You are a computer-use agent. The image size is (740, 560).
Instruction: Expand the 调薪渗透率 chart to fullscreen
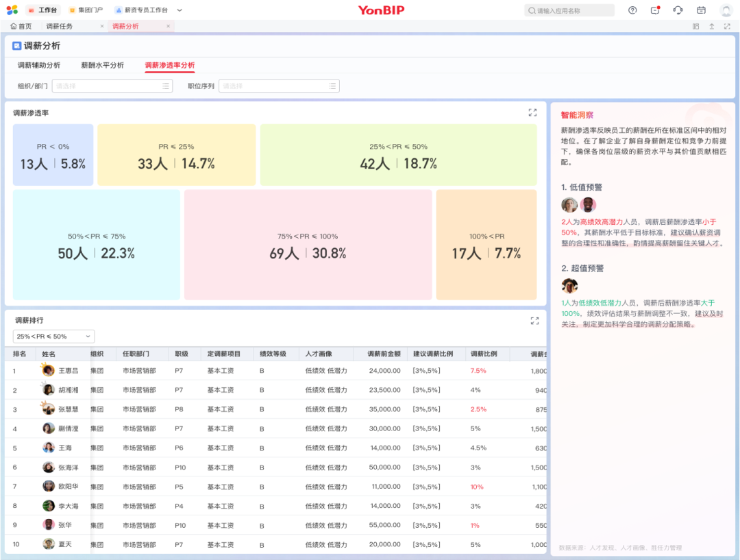(532, 112)
